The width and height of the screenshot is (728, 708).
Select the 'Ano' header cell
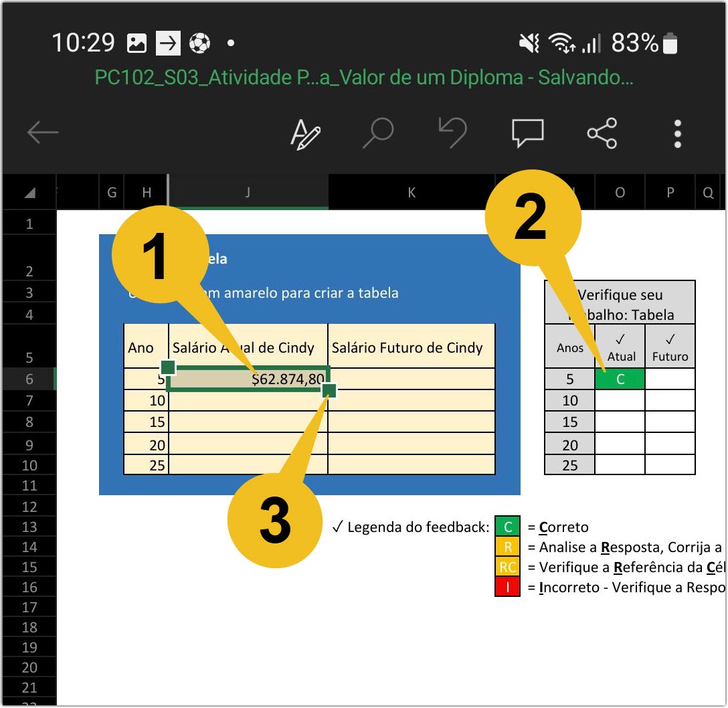click(147, 347)
